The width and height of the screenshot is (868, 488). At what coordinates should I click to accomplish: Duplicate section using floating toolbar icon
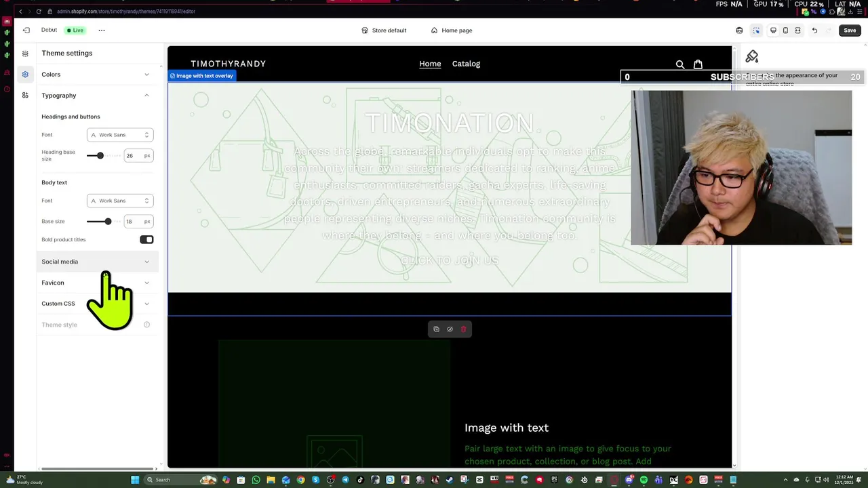[436, 329]
